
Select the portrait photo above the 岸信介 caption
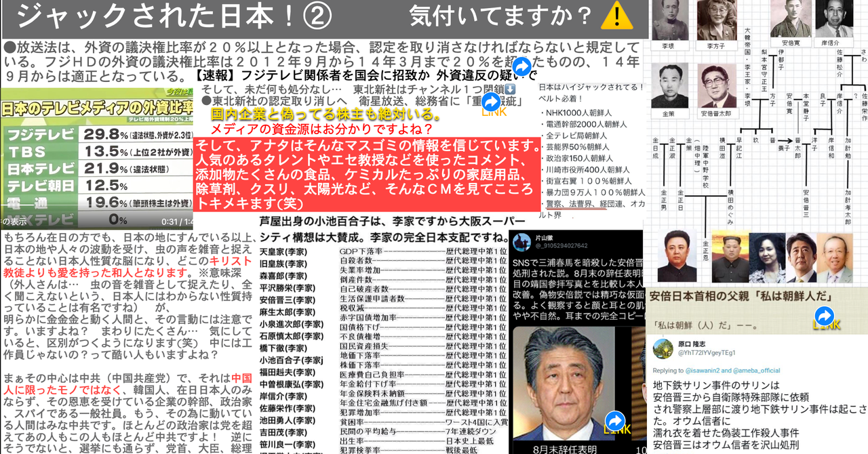pos(834,18)
